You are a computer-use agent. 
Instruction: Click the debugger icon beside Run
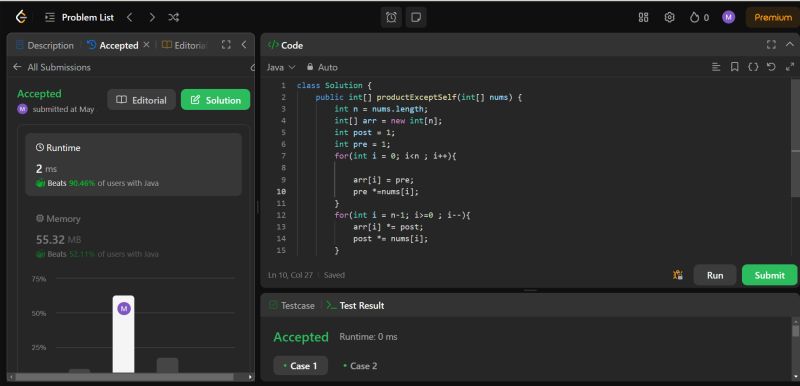pyautogui.click(x=678, y=275)
